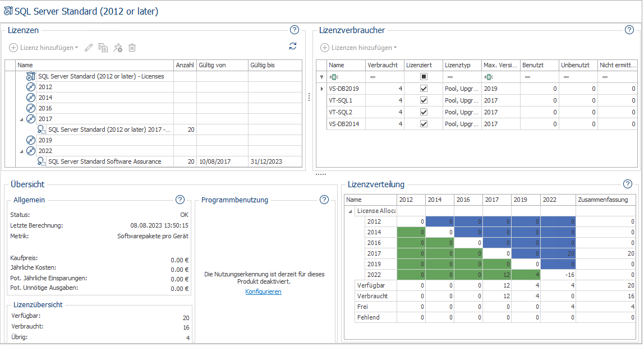Open help for Lizenzverbraucher panel
This screenshot has width=644, height=347.
click(629, 30)
